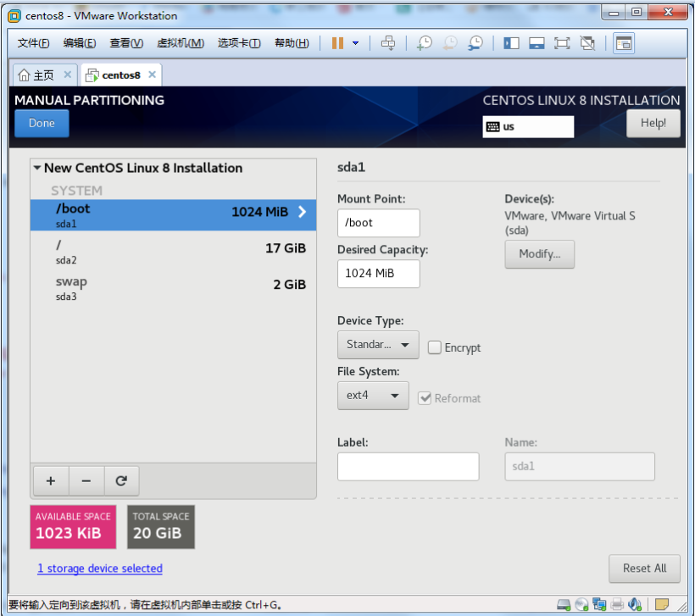Viewport: 695px width, 616px height.
Task: Click the sound card status icon
Action: [637, 604]
